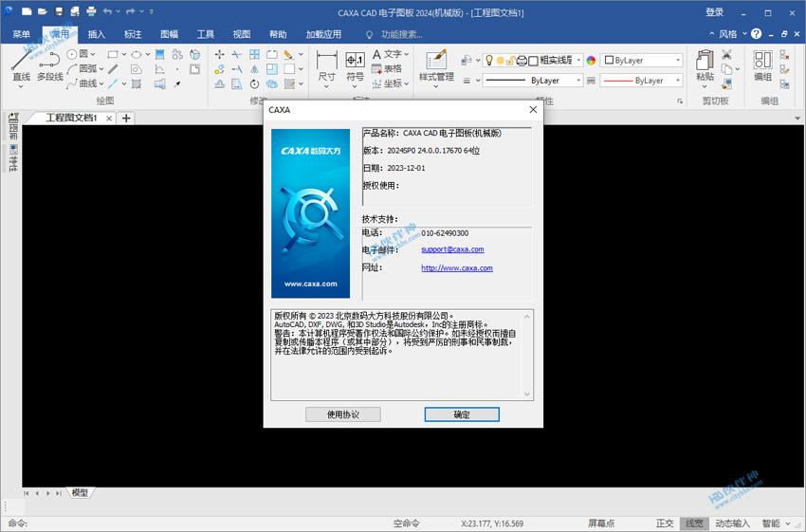Toggle layer on/off light bulb
The width and height of the screenshot is (806, 532).
[489, 61]
